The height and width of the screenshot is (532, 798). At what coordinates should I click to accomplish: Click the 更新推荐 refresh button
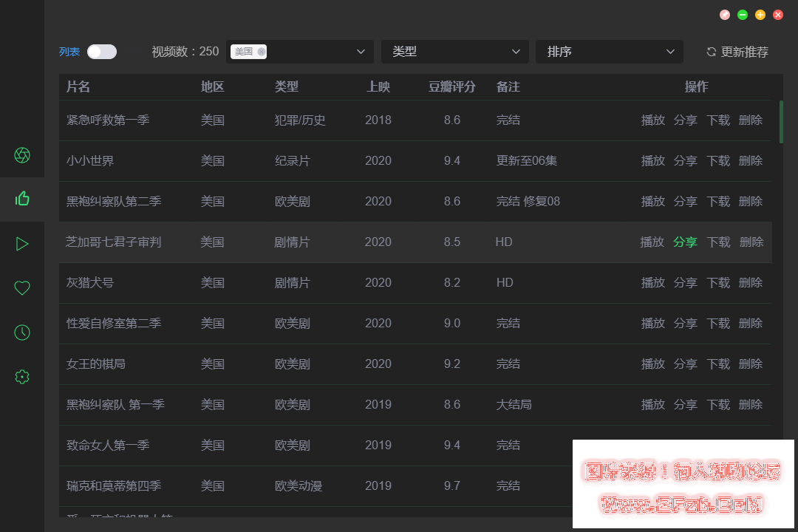737,52
